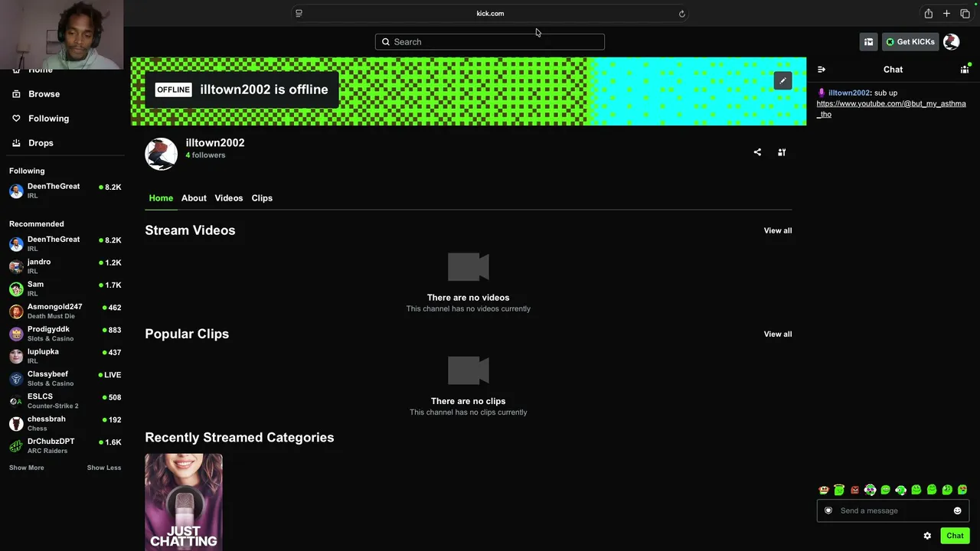Click the kick.com address bar
Image resolution: width=980 pixels, height=551 pixels.
coord(490,14)
